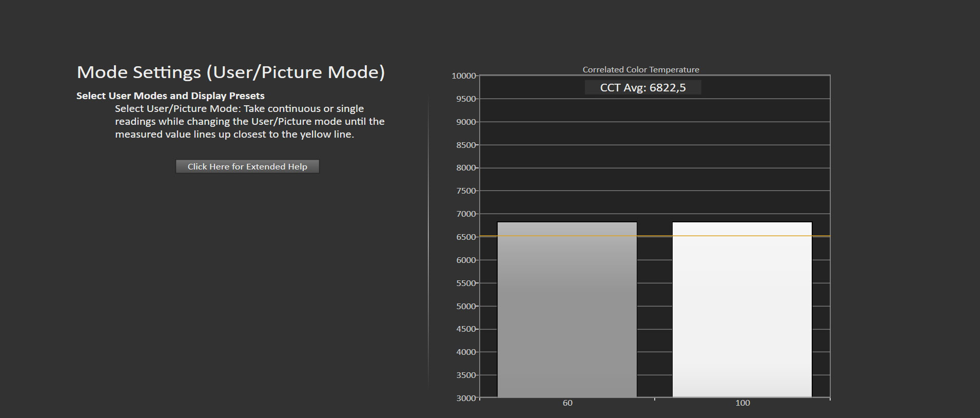Click the 4000 value on the y-axis
The height and width of the screenshot is (418, 980).
pyautogui.click(x=465, y=352)
